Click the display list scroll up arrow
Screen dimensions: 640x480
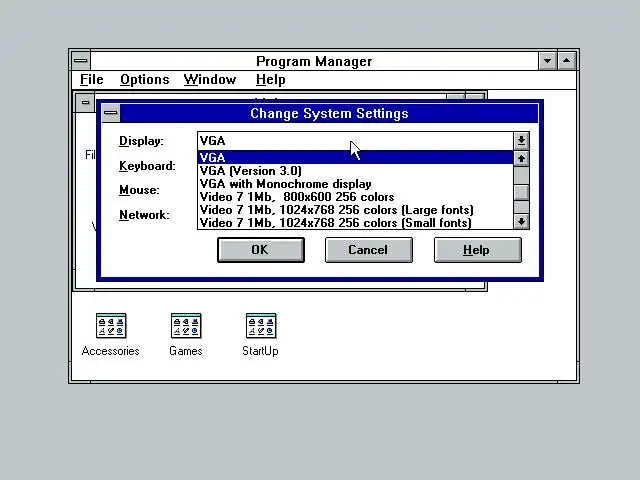coord(521,158)
